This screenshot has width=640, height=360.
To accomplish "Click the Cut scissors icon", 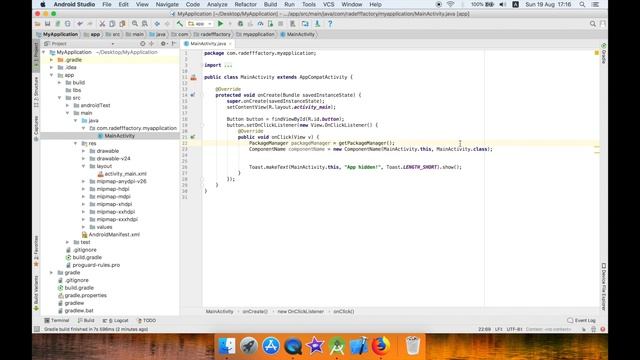I will (102, 24).
